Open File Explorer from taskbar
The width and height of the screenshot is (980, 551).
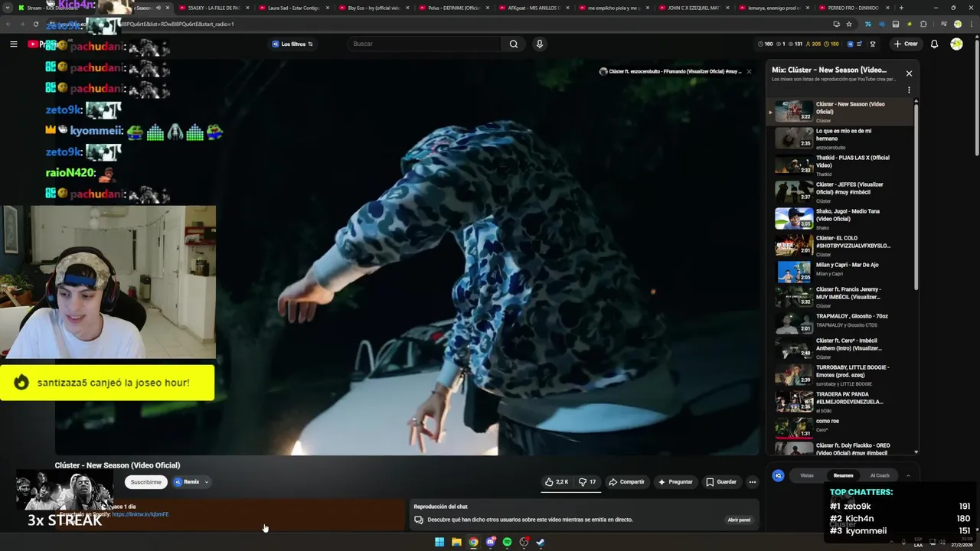456,542
